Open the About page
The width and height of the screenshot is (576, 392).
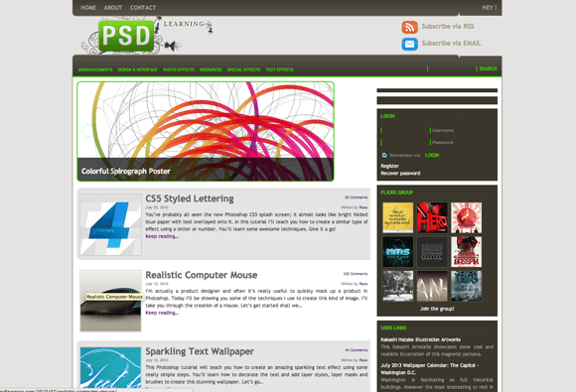[x=113, y=7]
